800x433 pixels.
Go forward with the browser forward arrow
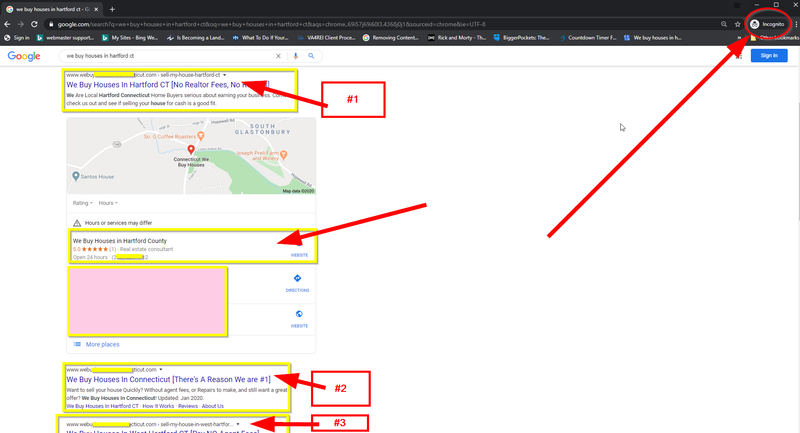pos(20,24)
